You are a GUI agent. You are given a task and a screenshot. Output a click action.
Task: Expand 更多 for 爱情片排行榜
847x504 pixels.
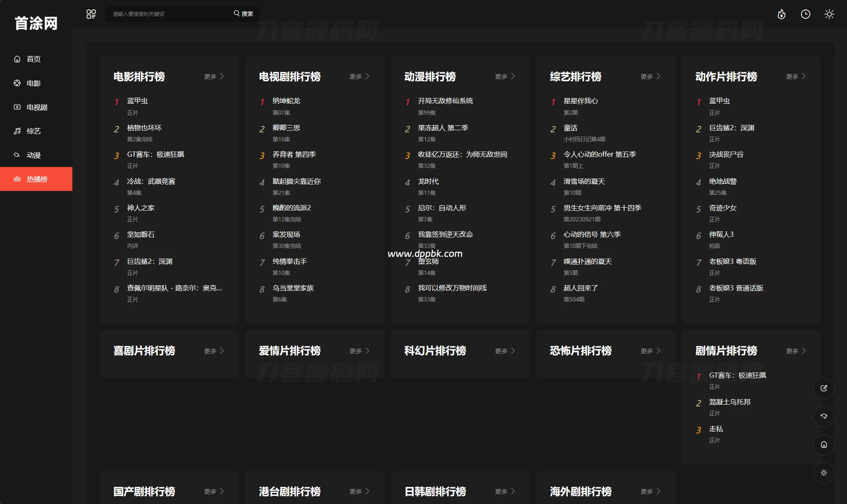(360, 351)
